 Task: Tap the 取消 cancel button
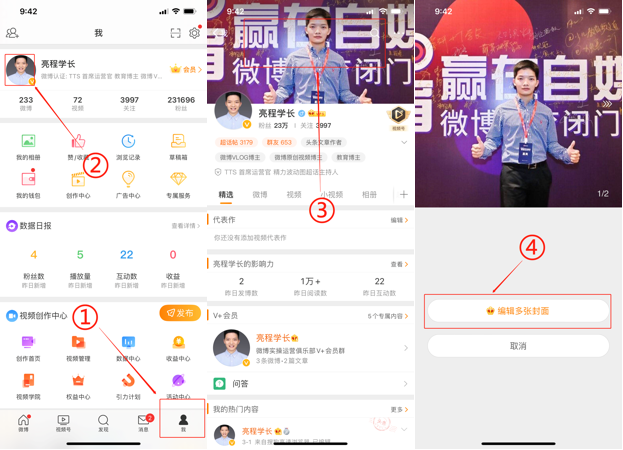(x=518, y=346)
